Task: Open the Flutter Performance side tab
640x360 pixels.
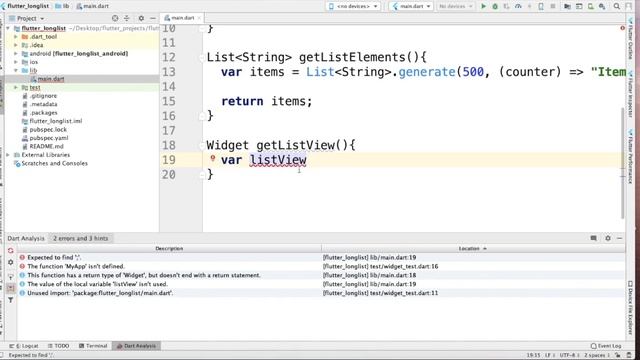Action: click(x=630, y=157)
